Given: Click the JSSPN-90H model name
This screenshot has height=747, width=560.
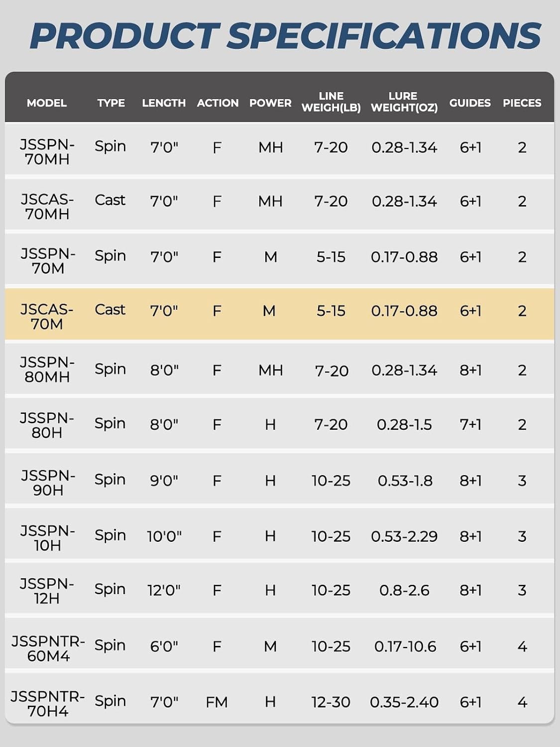Looking at the screenshot, I should point(48,483).
